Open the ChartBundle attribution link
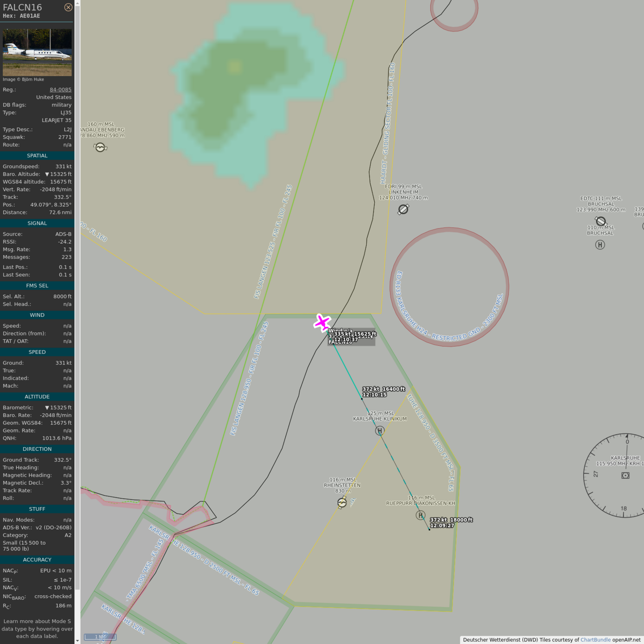The width and height of the screenshot is (644, 644). 595,640
